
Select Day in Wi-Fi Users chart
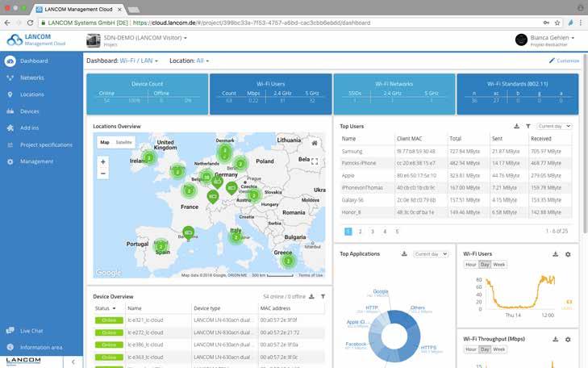click(485, 265)
